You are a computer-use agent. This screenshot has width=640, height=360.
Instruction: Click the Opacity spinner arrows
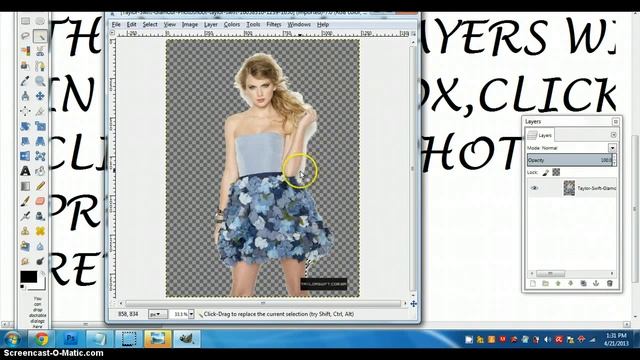click(x=614, y=160)
